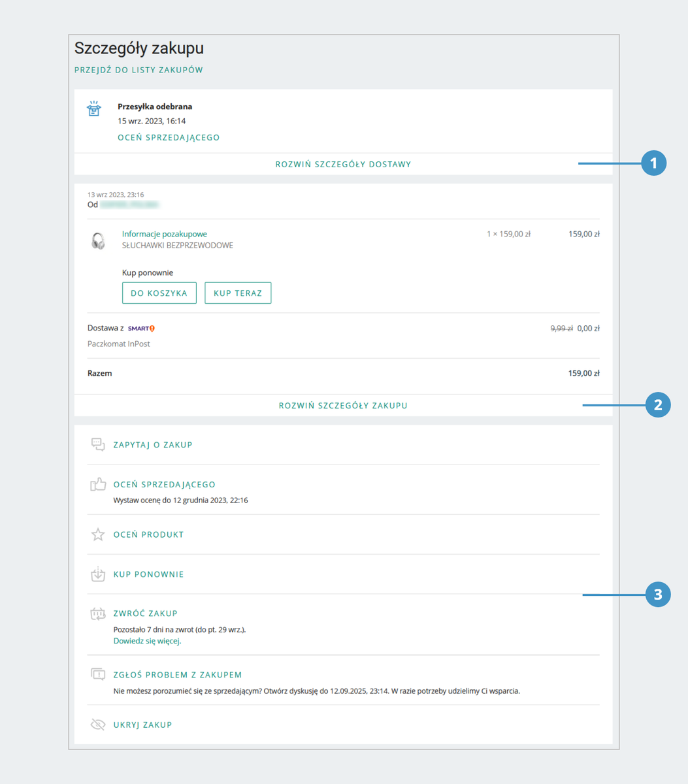Open the Dowiedz się więcej link
Screen dimensions: 688x784
click(147, 641)
